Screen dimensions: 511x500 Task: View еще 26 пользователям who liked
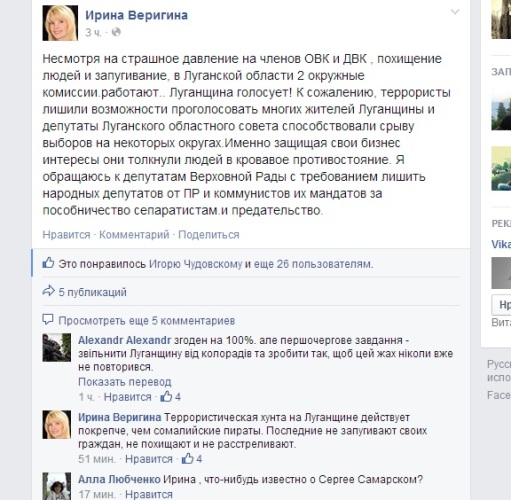tap(313, 264)
